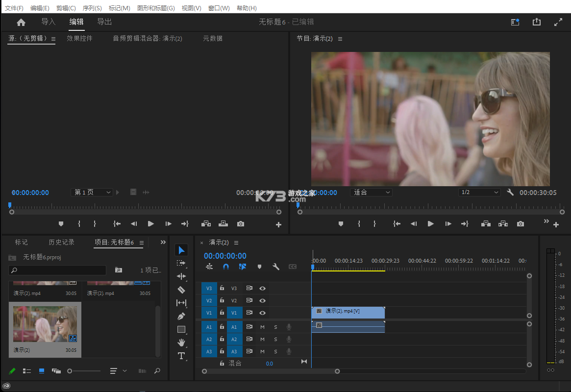Select the Type tool
571x392 pixels.
click(181, 356)
